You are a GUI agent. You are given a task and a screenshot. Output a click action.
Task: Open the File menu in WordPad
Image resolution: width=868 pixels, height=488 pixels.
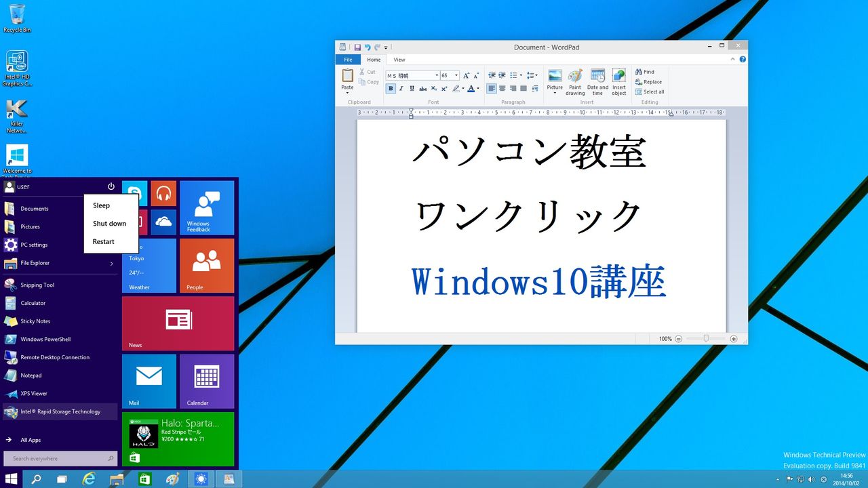point(348,60)
